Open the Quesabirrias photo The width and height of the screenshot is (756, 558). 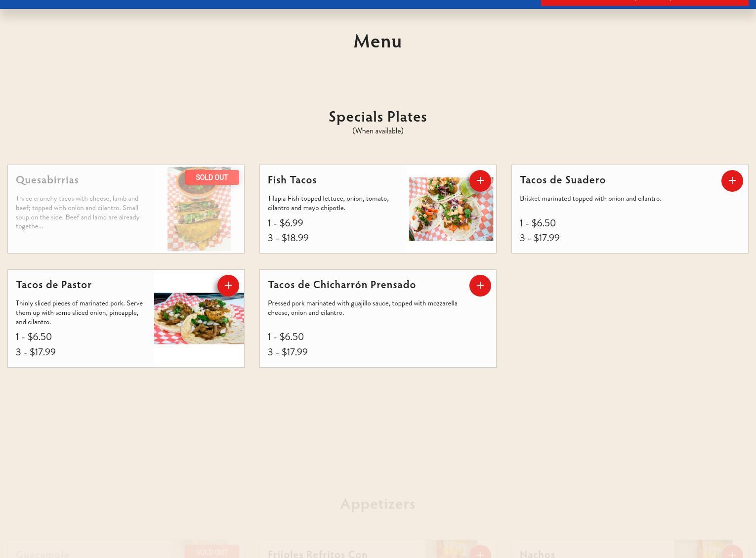tap(199, 209)
